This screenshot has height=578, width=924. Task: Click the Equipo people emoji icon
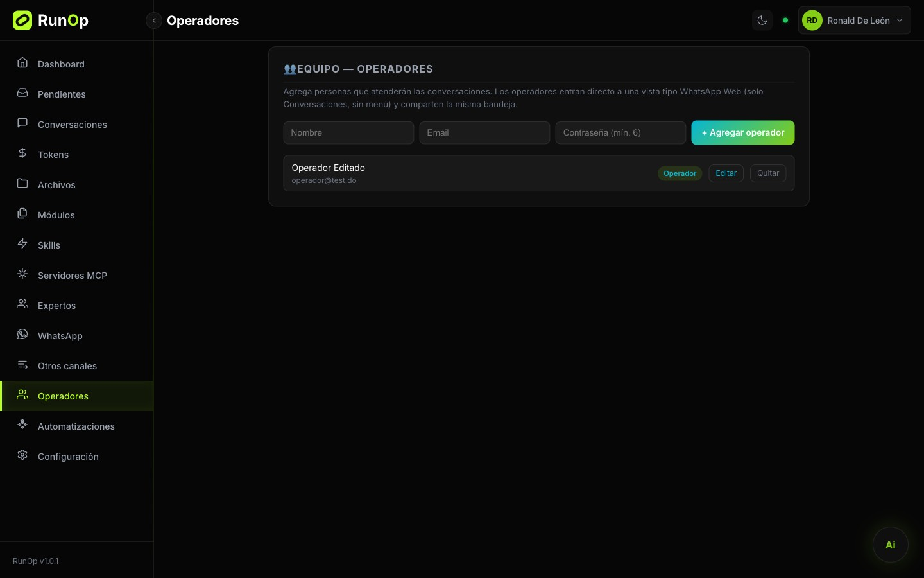[290, 69]
